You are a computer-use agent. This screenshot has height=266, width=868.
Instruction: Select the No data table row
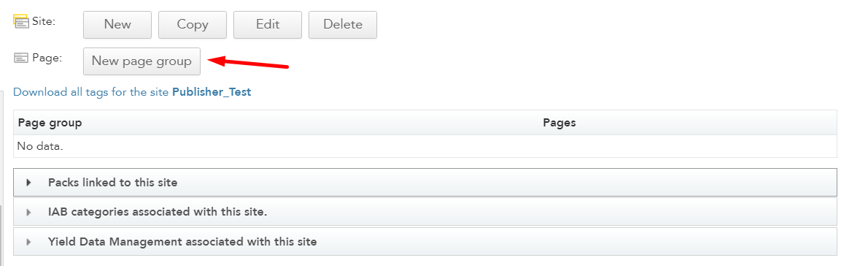pyautogui.click(x=425, y=146)
